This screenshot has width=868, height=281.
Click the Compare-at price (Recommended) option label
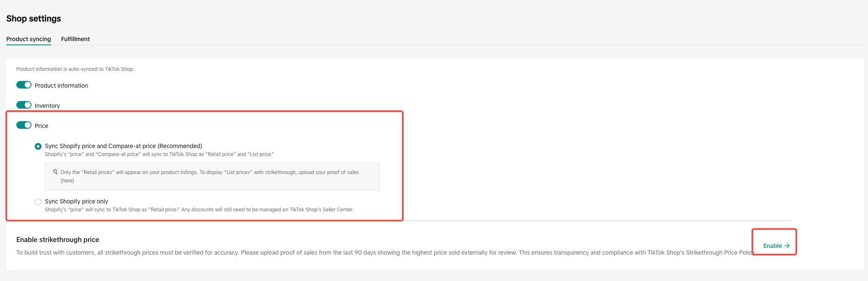pos(123,146)
